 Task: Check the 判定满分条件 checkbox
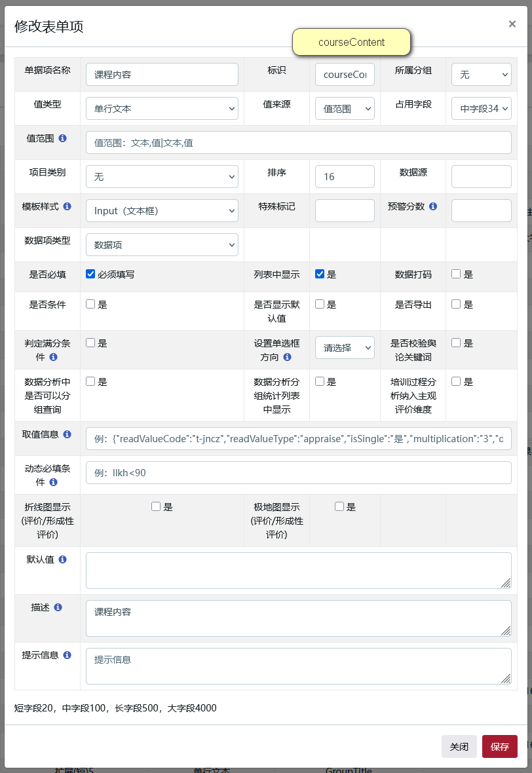point(90,343)
